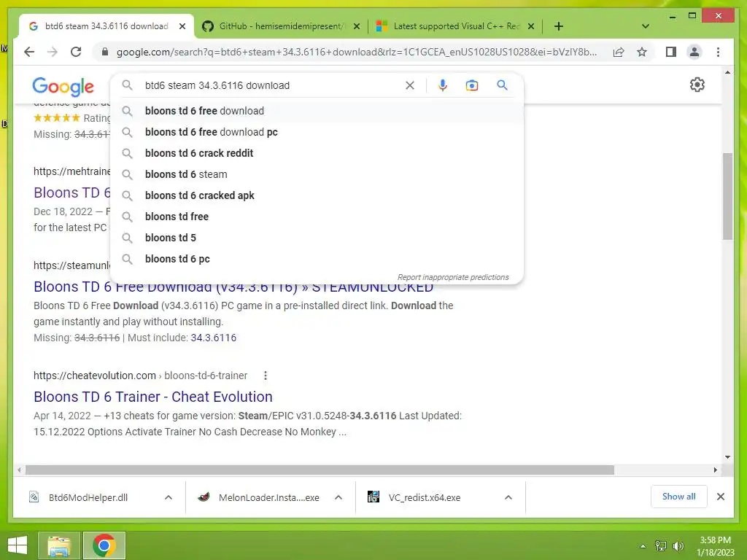Choose suggestion bloons td 6 free download
The image size is (747, 560).
coord(317,111)
